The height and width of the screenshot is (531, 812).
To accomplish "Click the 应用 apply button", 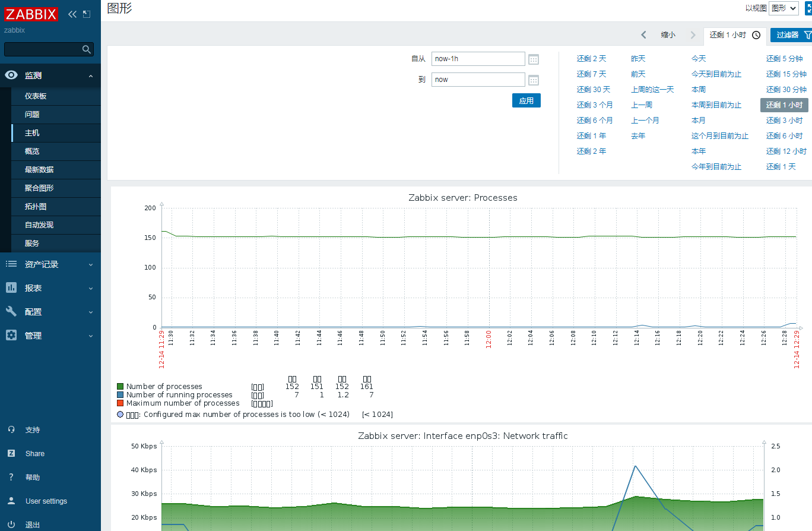I will 526,101.
